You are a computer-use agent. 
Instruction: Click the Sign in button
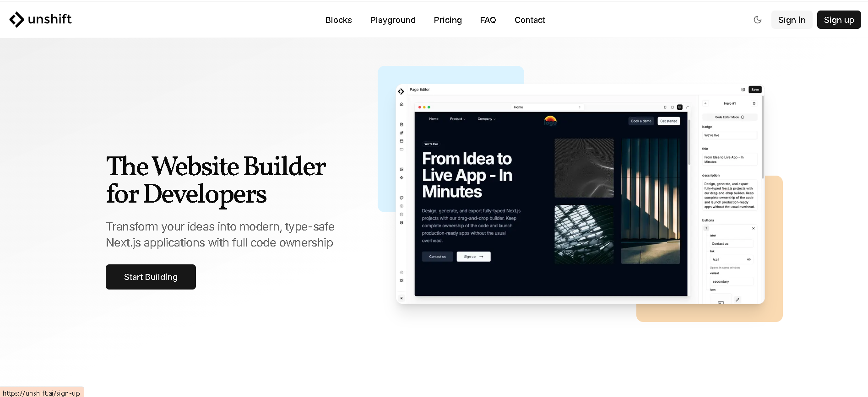pos(792,20)
